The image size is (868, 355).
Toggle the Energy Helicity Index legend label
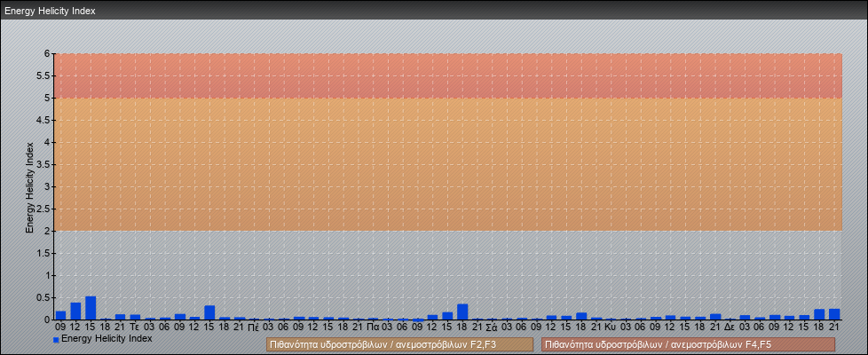(x=107, y=338)
